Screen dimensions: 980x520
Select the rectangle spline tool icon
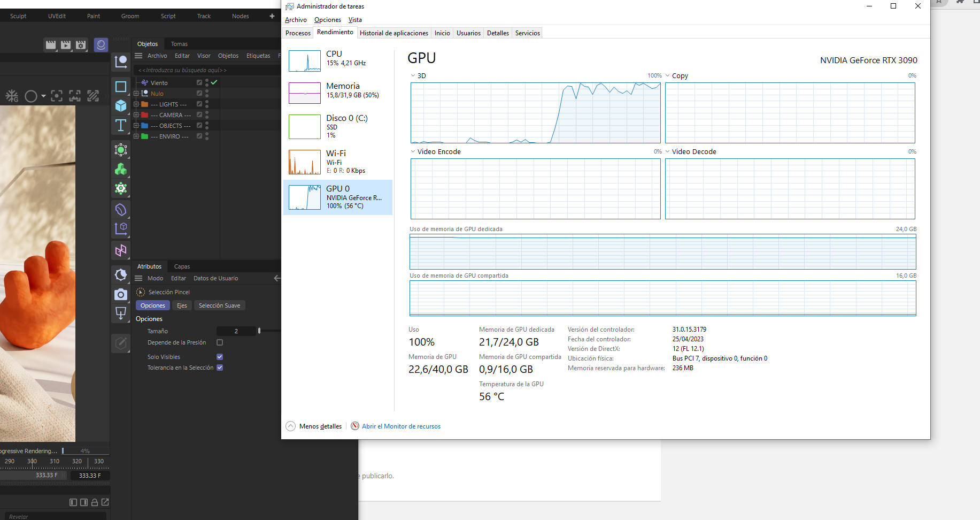pos(121,87)
